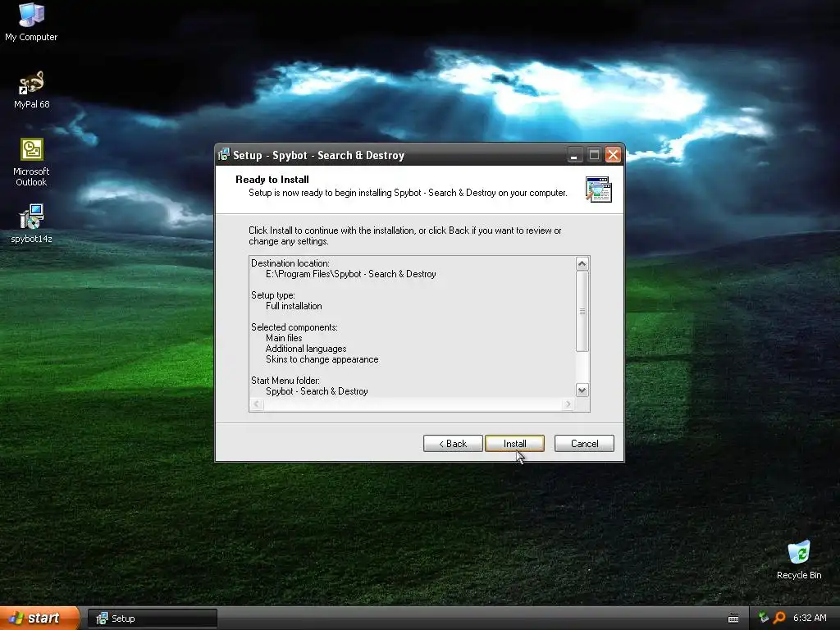
Task: Click the 'Additional languages' component line
Action: pos(306,349)
